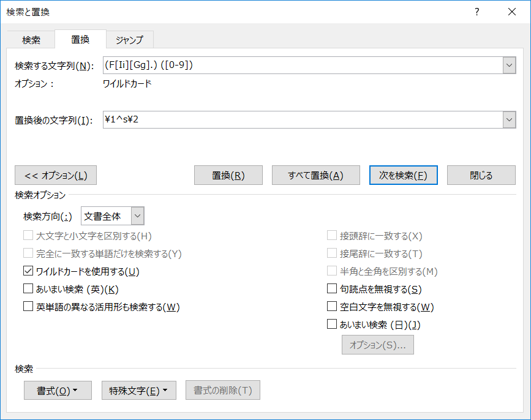This screenshot has height=420, width=531.
Task: Switch to the 検索 tab
Action: (x=31, y=40)
